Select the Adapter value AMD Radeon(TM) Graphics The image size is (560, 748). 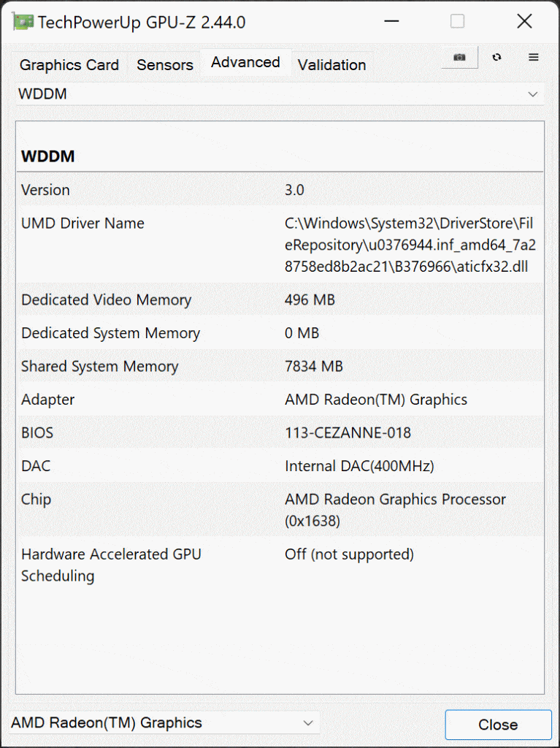[x=376, y=400]
